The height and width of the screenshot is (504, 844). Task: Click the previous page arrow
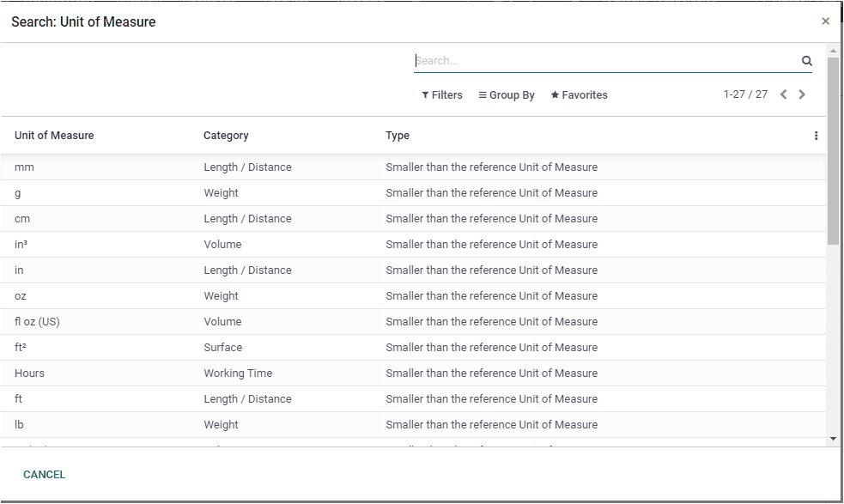[782, 94]
